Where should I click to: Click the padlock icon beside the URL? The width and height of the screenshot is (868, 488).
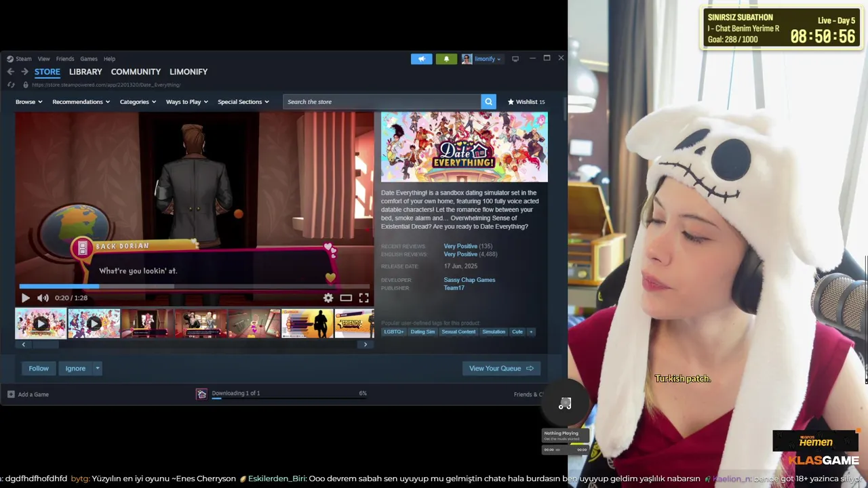coord(26,85)
